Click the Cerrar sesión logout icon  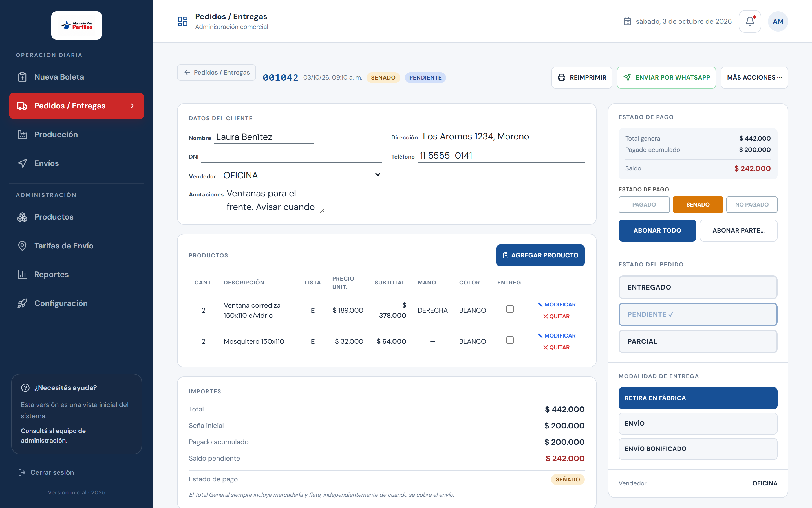(22, 472)
